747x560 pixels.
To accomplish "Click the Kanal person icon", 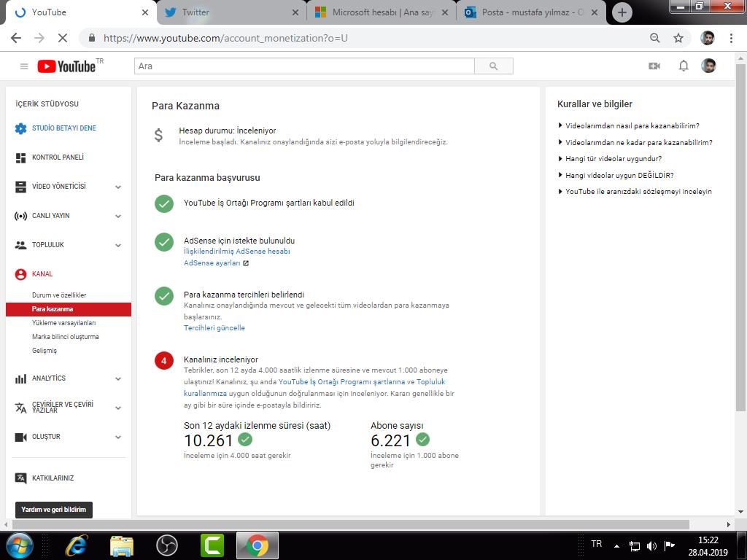I will [x=20, y=274].
